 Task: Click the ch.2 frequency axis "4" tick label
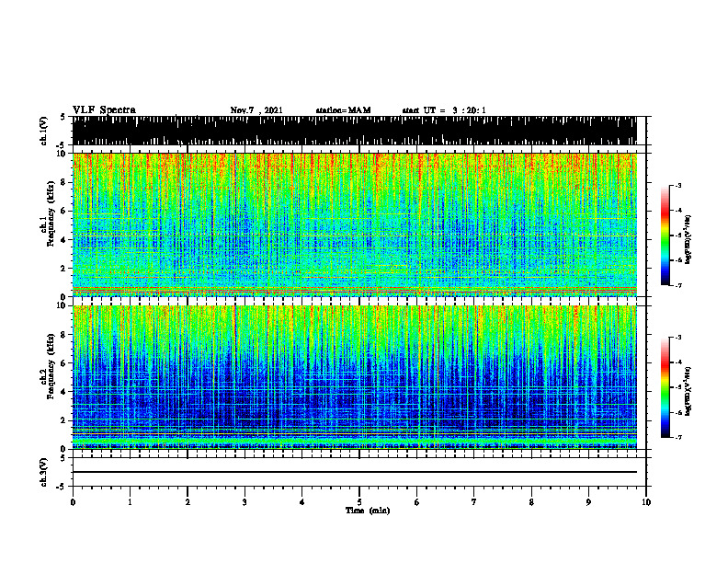(x=63, y=392)
